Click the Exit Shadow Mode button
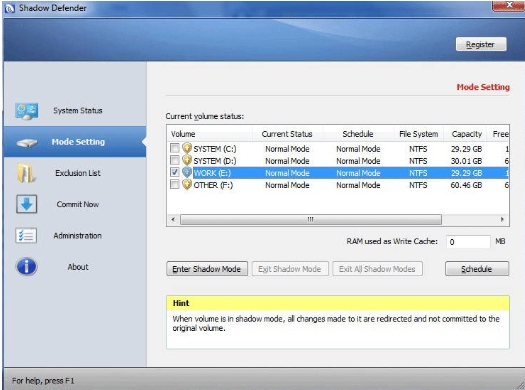This screenshot has width=525, height=390. pyautogui.click(x=290, y=269)
